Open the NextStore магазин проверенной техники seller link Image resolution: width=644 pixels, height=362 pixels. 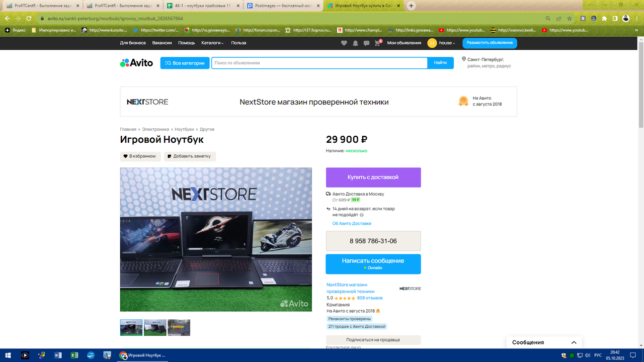point(351,288)
